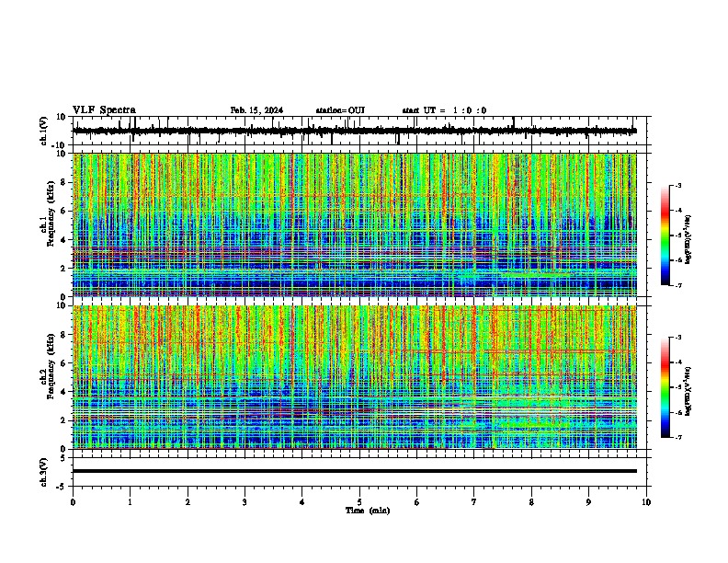The width and height of the screenshot is (728, 563).
Task: Click the ch.2 "Frequency (kHz)" axis label
Action: coord(51,366)
